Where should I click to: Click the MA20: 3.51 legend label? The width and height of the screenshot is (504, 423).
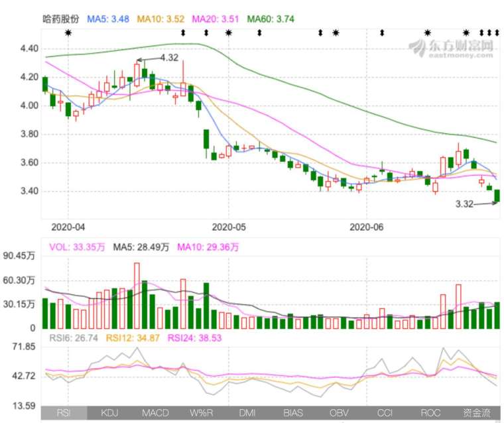216,19
